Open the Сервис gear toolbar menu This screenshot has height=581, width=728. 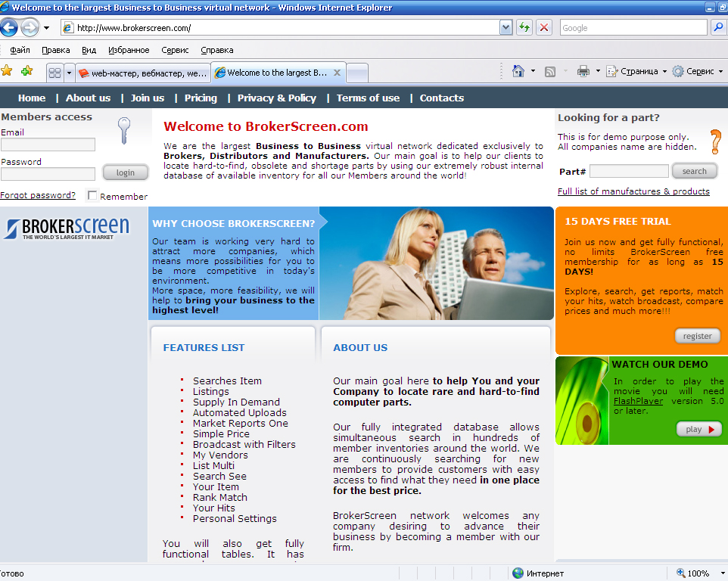click(698, 71)
